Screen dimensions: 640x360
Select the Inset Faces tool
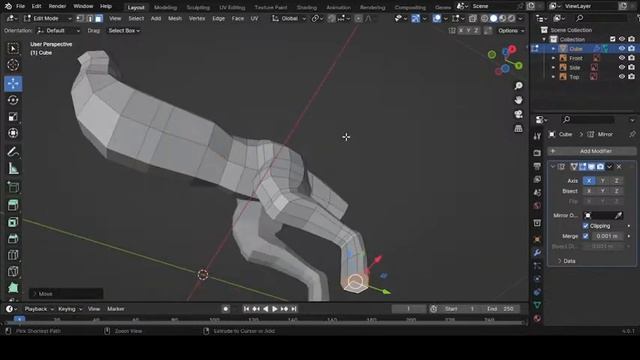coord(13,222)
